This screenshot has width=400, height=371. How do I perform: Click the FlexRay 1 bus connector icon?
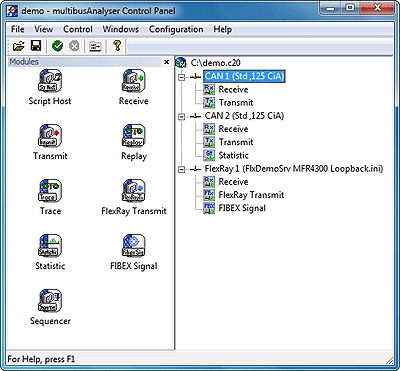196,169
